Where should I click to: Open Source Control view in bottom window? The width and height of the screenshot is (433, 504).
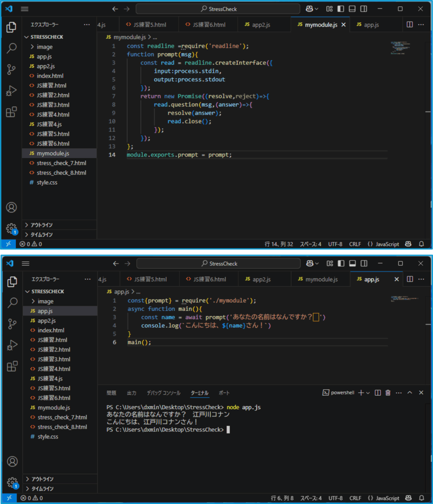(x=12, y=324)
